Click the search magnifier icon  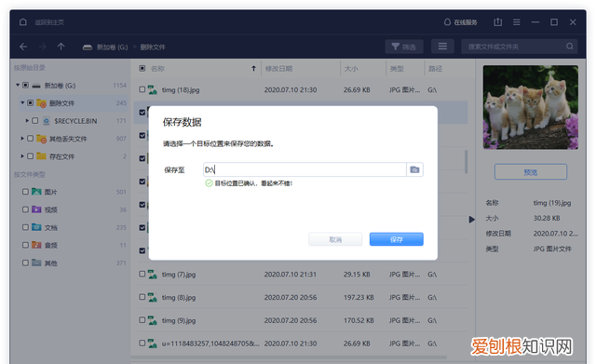pyautogui.click(x=569, y=47)
